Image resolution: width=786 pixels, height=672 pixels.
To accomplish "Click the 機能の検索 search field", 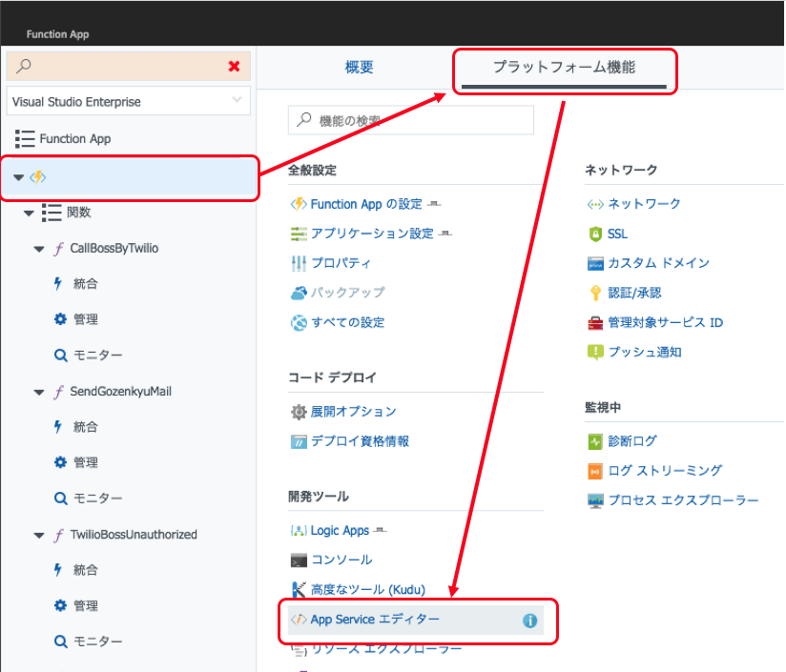I will (x=410, y=120).
